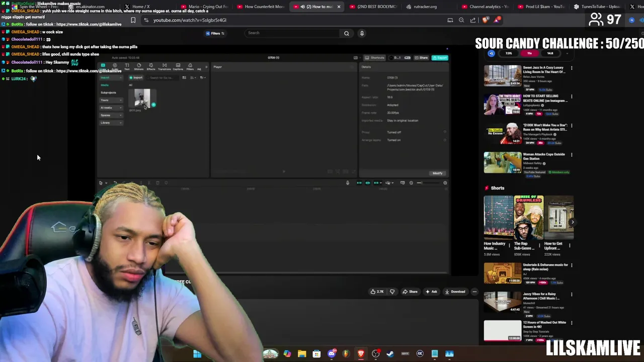Open options for Sweet Jazz video

coord(572,68)
